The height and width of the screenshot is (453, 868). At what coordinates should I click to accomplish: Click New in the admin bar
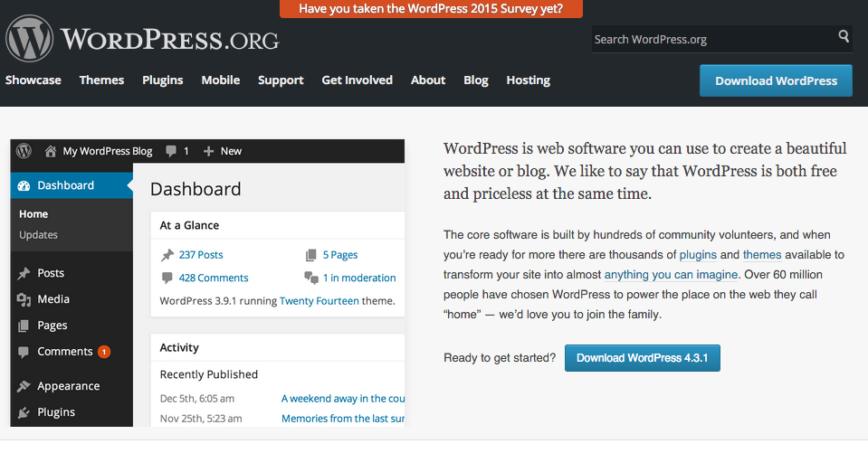(x=231, y=151)
